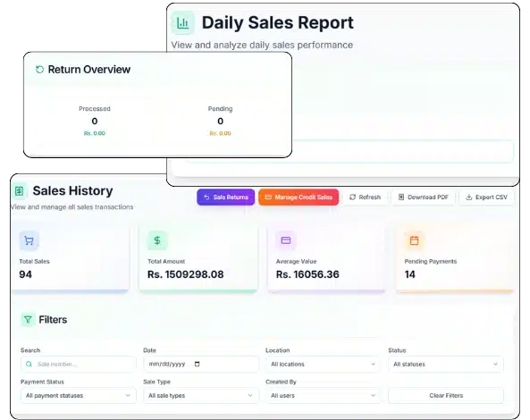The height and width of the screenshot is (420, 530).
Task: Click the Daily Sales Report heading
Action: [x=277, y=22]
